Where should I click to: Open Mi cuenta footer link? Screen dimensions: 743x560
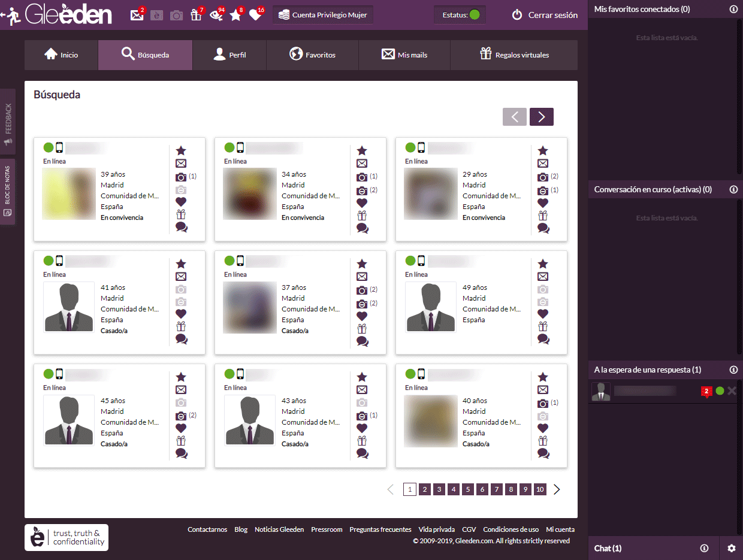pos(560,529)
